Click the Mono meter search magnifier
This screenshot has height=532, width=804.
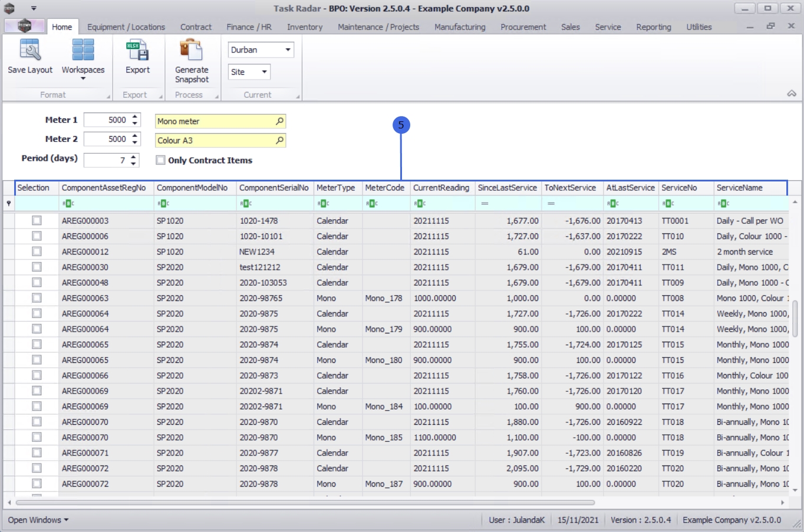pyautogui.click(x=279, y=121)
